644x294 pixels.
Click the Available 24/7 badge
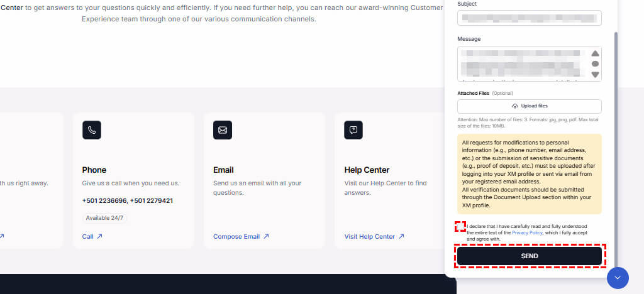[x=104, y=218]
